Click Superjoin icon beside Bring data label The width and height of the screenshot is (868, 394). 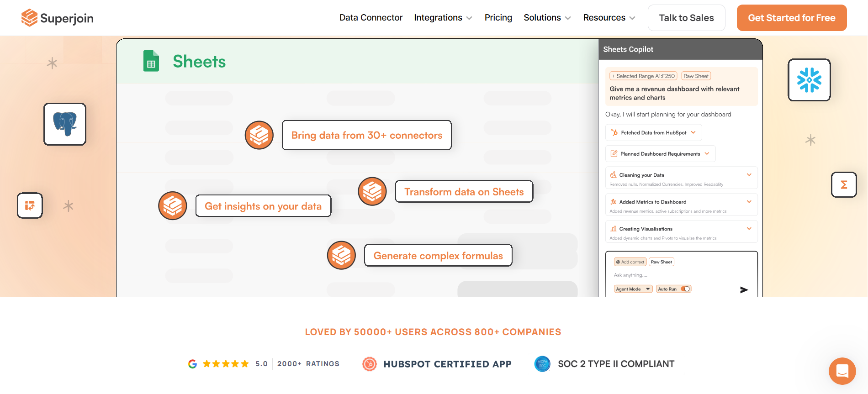pyautogui.click(x=259, y=135)
